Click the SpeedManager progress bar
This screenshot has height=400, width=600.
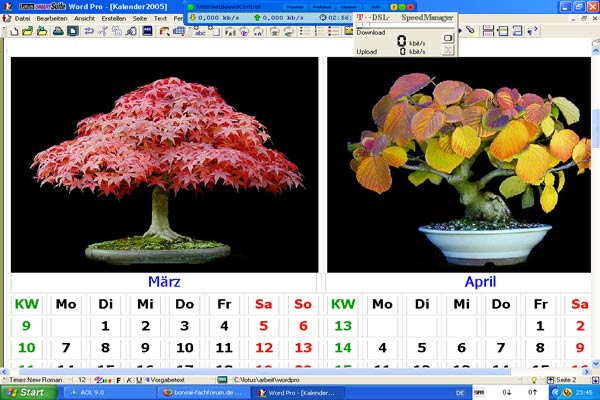(x=405, y=25)
